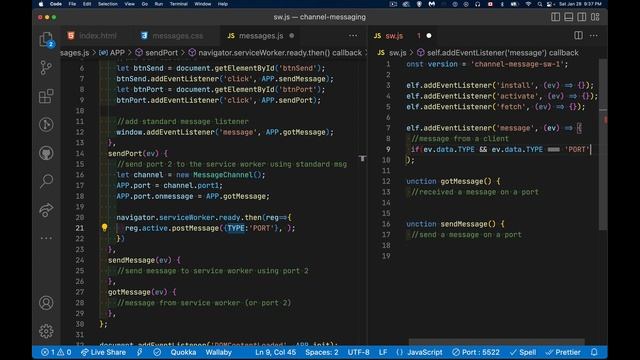This screenshot has width=640, height=360.
Task: Open notifications bell in status bar
Action: tap(594, 352)
